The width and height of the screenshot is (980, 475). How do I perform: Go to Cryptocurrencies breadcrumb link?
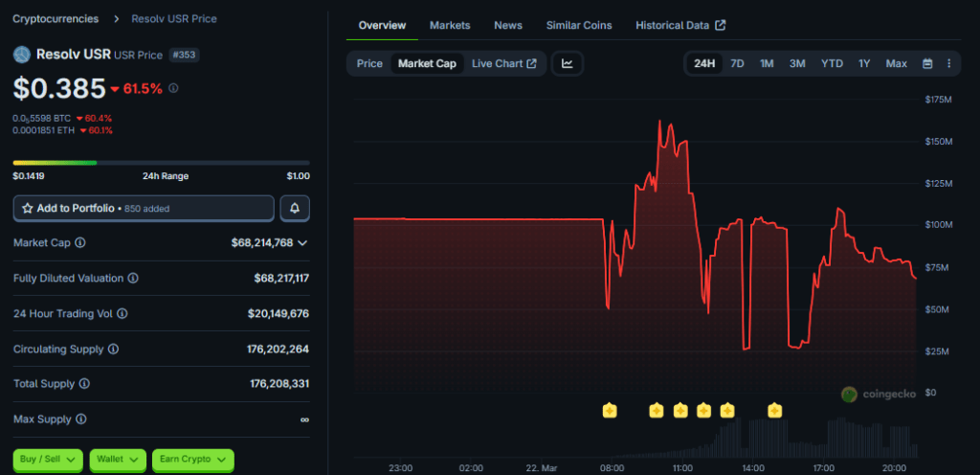click(56, 18)
